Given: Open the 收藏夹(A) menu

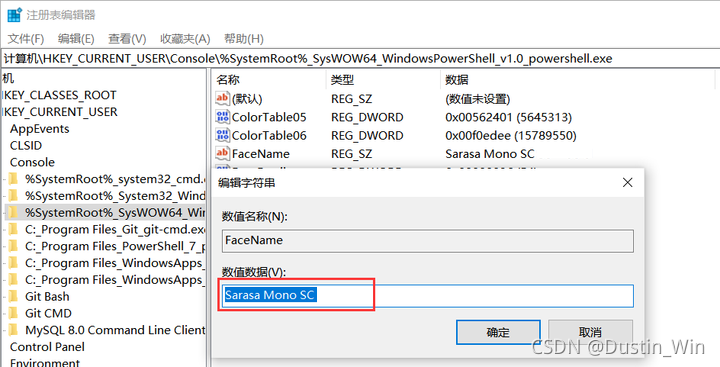Looking at the screenshot, I should [x=185, y=39].
